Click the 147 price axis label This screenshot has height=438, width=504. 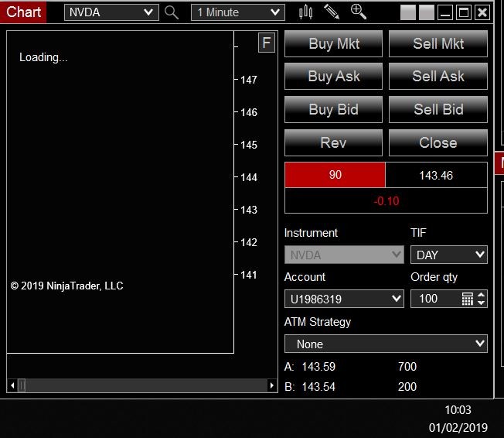coord(249,80)
